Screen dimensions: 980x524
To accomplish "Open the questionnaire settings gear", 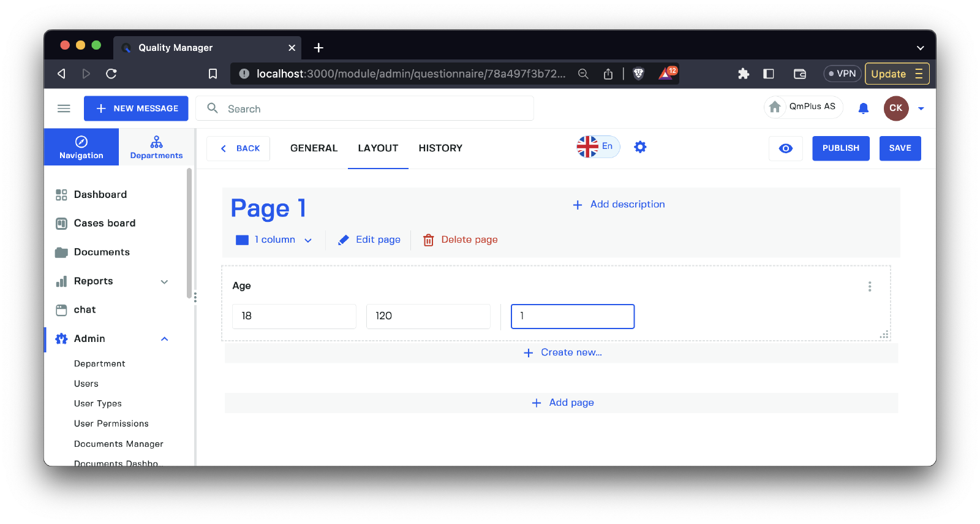I will tap(640, 147).
